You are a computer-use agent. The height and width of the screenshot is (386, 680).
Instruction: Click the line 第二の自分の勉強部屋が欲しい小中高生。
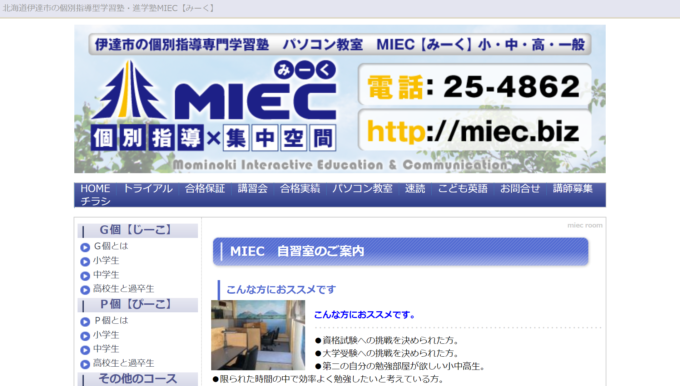click(399, 366)
